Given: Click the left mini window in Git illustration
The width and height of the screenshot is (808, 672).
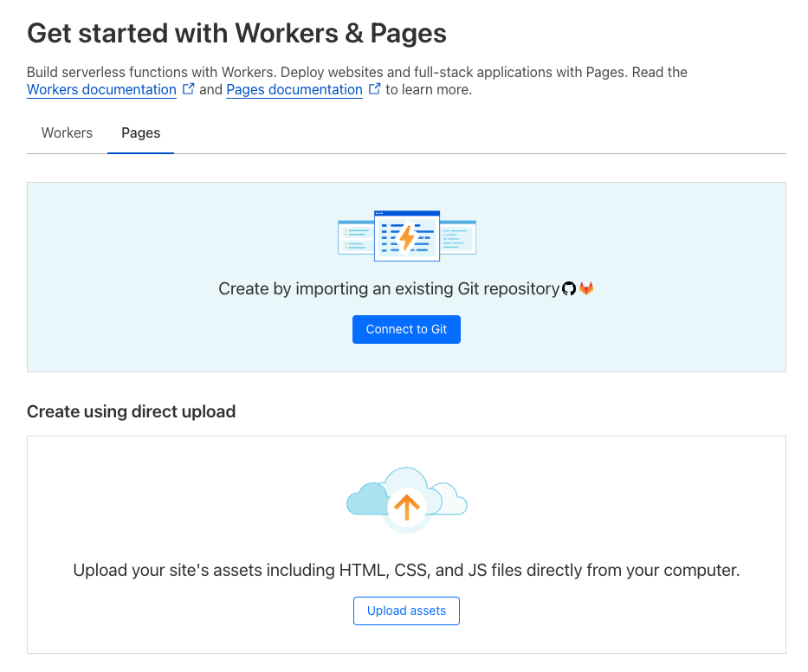Looking at the screenshot, I should (x=355, y=237).
